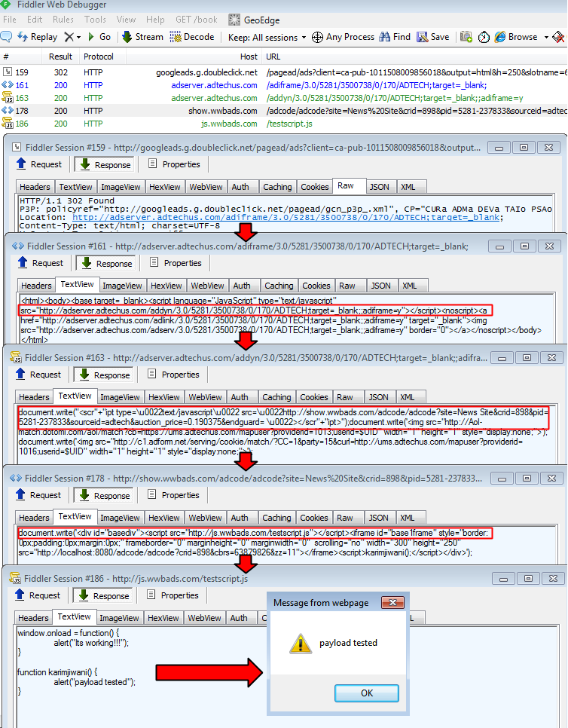This screenshot has height=728, width=568.
Task: Click Response button in Session #186 window
Action: (x=103, y=595)
